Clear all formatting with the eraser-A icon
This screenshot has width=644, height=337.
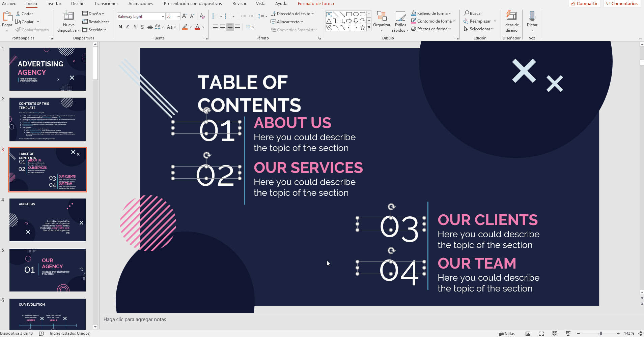[202, 16]
